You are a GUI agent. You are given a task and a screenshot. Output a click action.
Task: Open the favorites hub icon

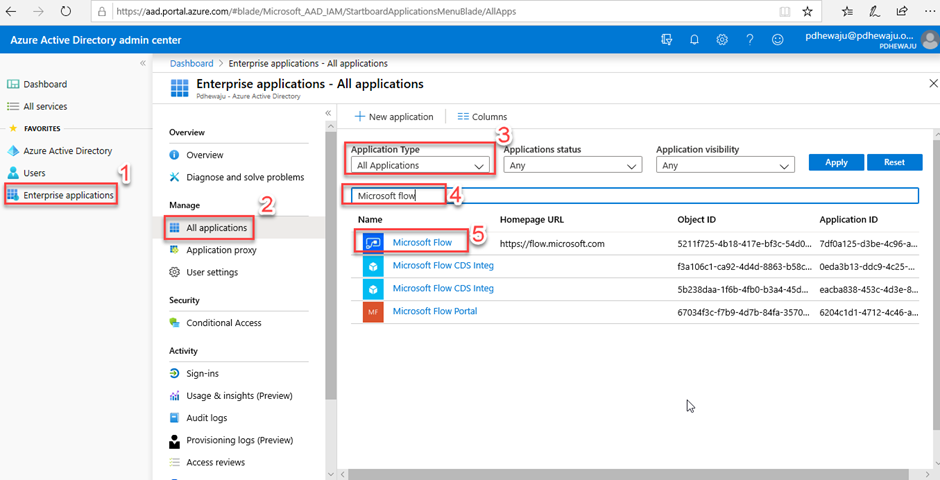click(847, 11)
